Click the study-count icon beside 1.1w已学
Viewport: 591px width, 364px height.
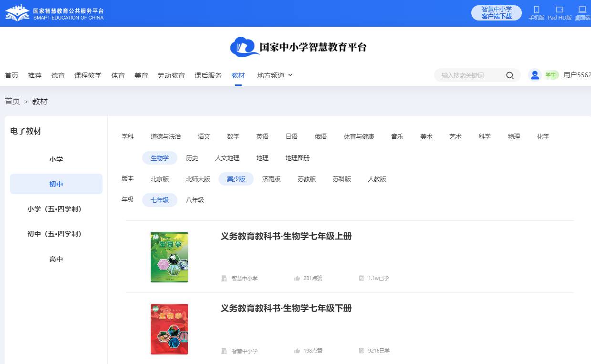(362, 278)
